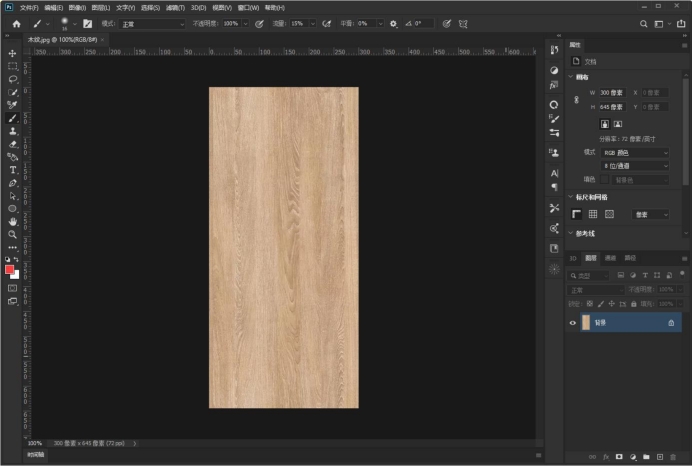Select the Path Selection arrow tool

tap(12, 195)
